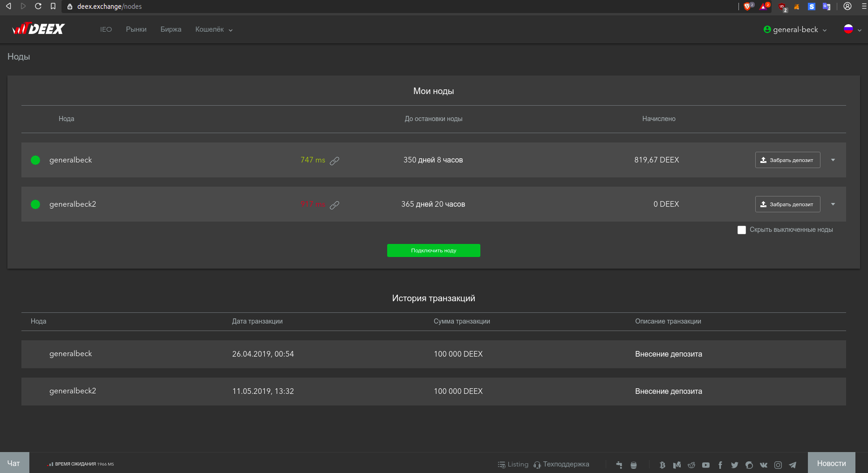Click the generalbeck2 transaction history row name
This screenshot has height=473, width=868.
(x=73, y=391)
